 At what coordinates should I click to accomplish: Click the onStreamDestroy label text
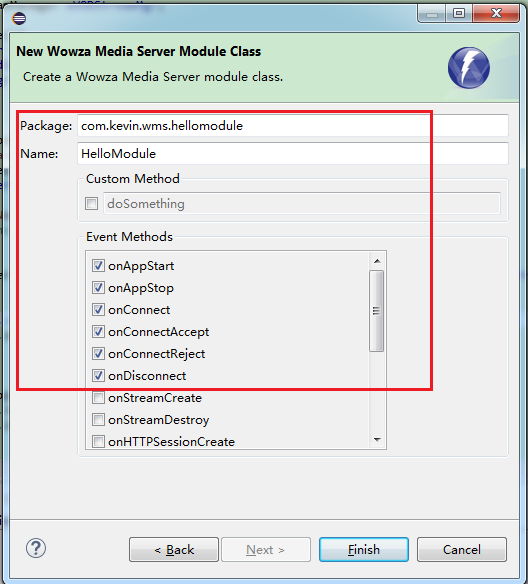(x=159, y=420)
